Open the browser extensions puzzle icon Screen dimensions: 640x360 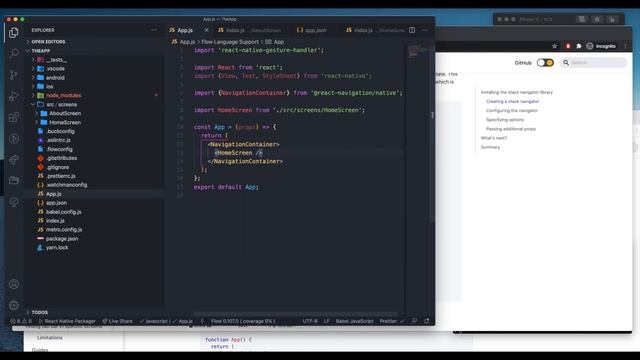pos(579,46)
